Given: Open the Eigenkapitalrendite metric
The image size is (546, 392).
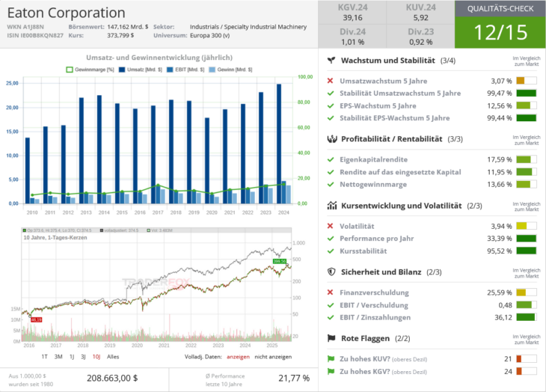Looking at the screenshot, I should point(374,159).
